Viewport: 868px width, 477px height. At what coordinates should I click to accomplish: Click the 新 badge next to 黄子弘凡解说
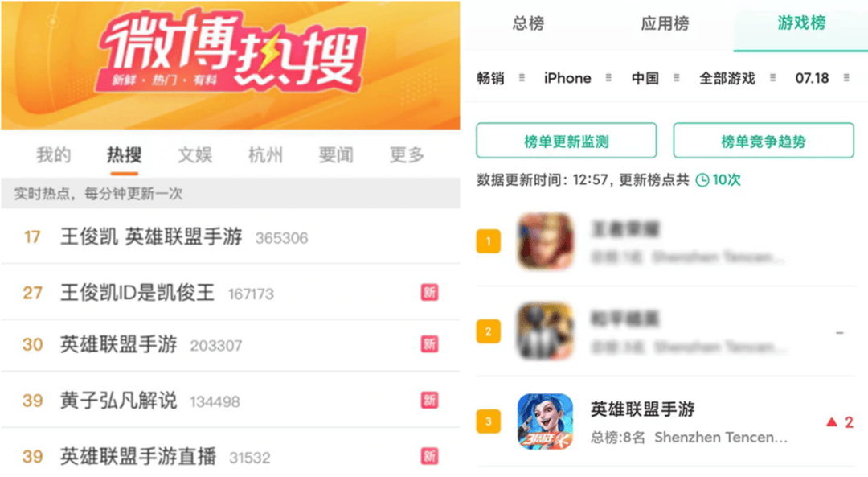coord(429,400)
